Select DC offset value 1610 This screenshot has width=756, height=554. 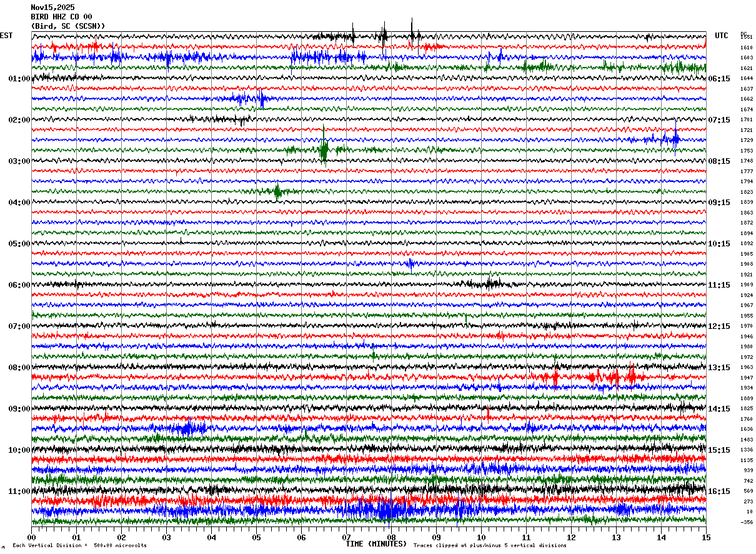[747, 48]
